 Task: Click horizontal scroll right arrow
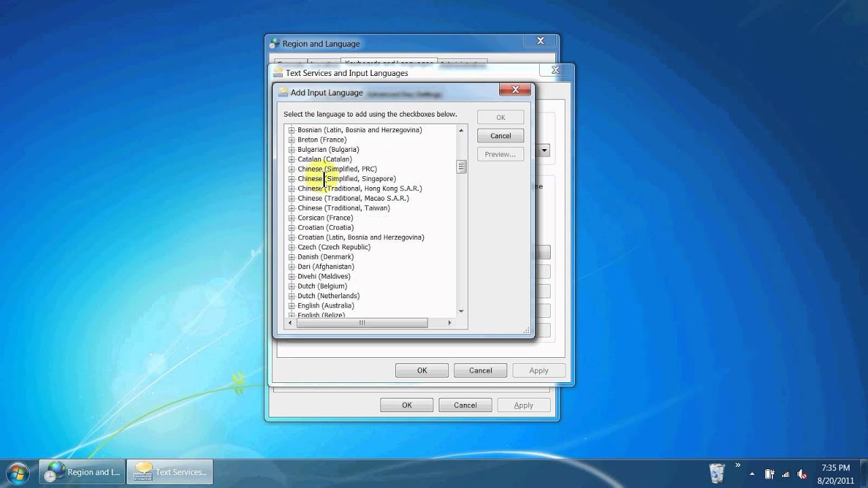(x=450, y=323)
